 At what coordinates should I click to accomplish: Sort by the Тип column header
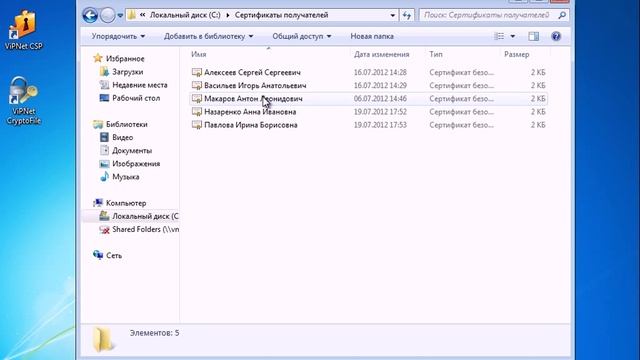click(436, 54)
